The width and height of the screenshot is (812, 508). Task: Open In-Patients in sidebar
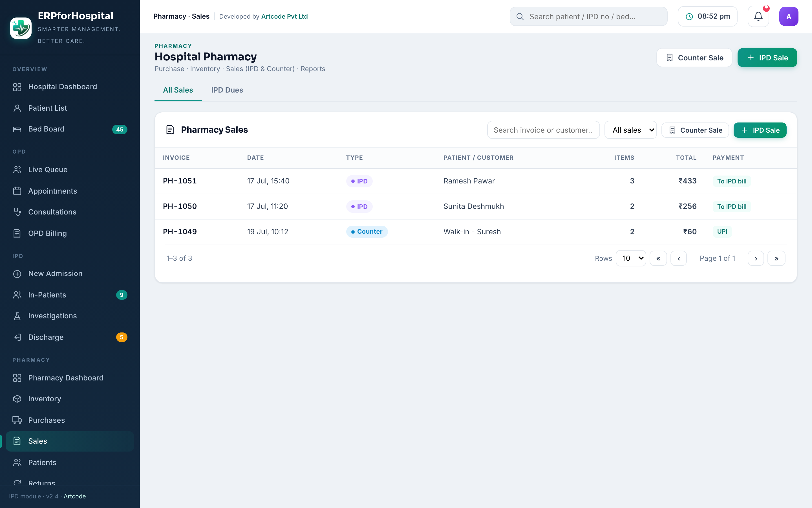[x=70, y=295]
